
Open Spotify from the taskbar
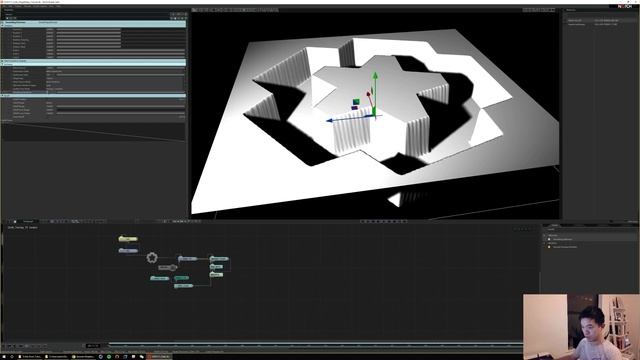(109, 356)
